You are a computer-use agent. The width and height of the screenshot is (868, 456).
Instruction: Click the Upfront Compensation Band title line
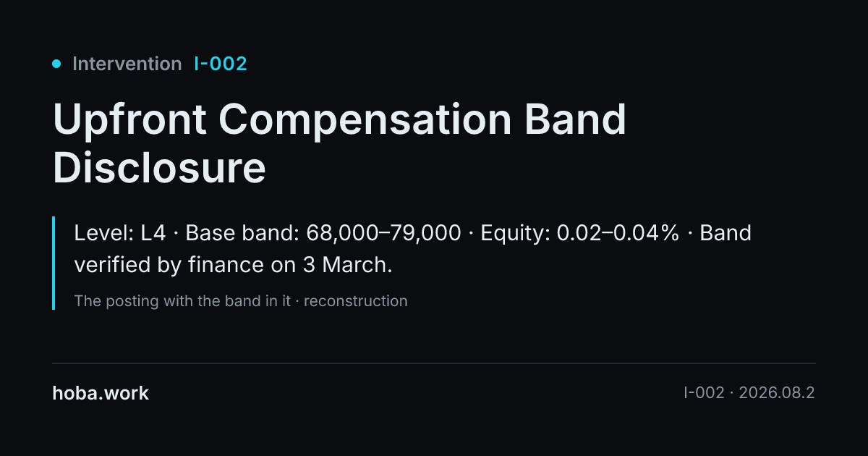pyautogui.click(x=339, y=119)
